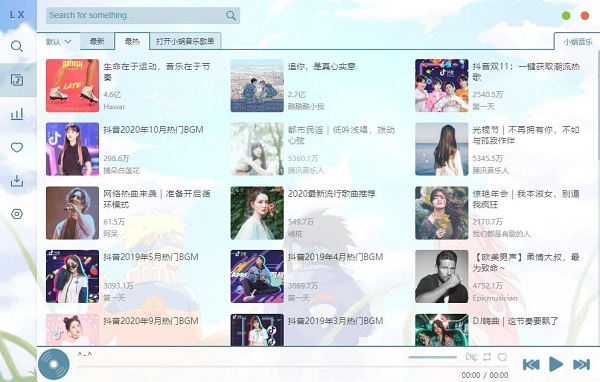Open the 欧美男声 black-and-white cover
The image size is (600, 382).
[x=442, y=276]
